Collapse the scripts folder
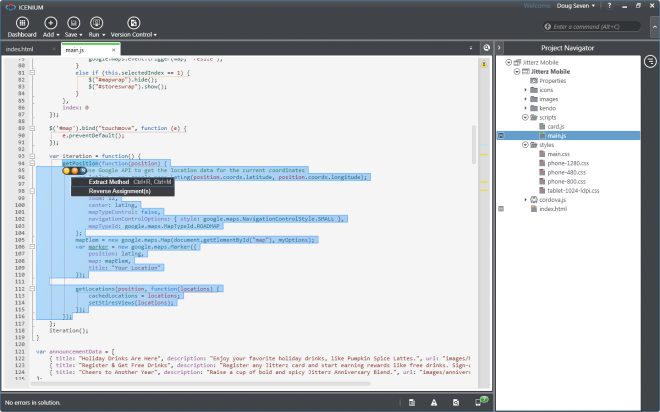The image size is (660, 412). pyautogui.click(x=526, y=117)
